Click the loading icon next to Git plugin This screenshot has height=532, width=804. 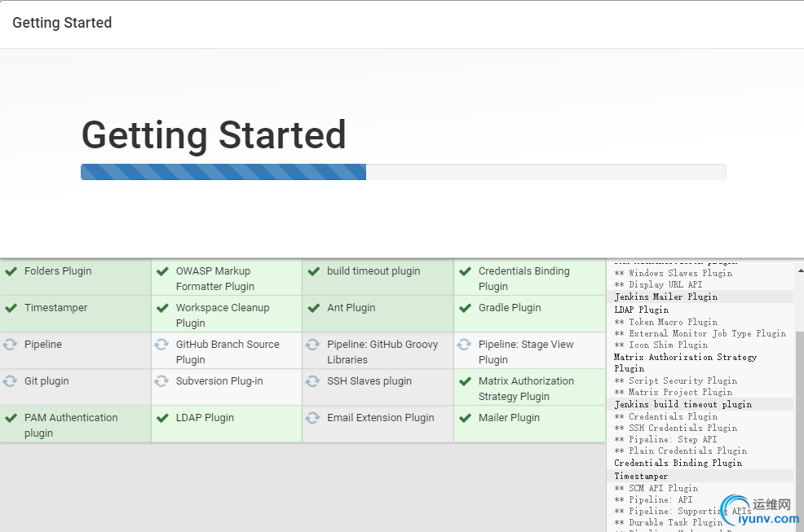click(x=11, y=381)
